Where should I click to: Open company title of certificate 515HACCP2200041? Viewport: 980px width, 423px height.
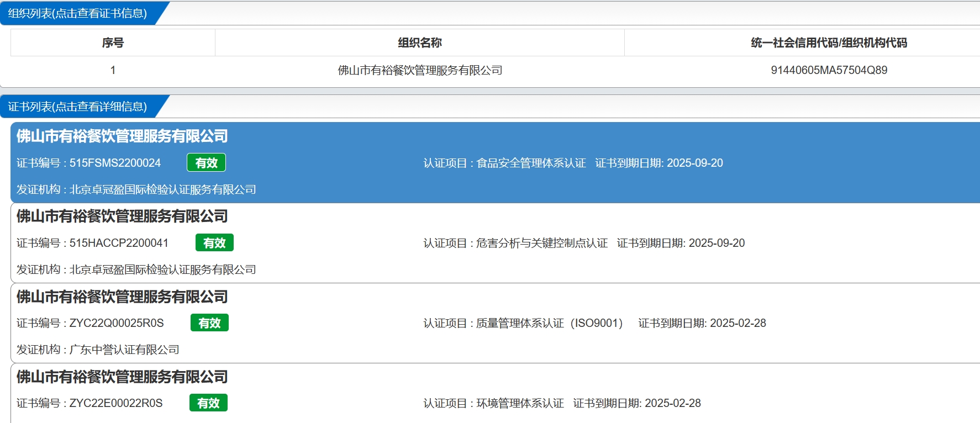[x=122, y=216]
